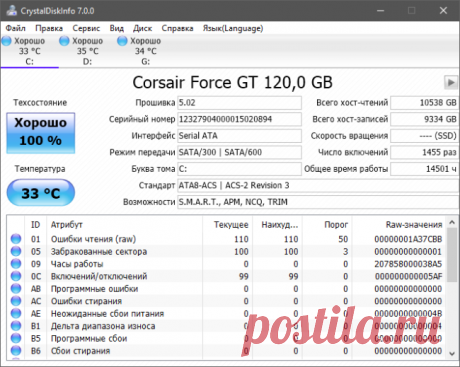Open the Справка menu
This screenshot has width=460, height=367.
click(x=177, y=28)
